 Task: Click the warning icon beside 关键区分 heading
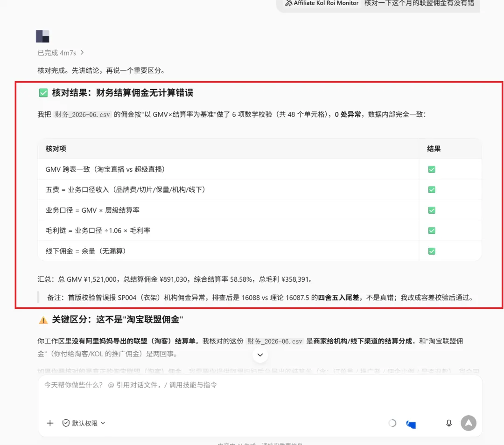[43, 320]
